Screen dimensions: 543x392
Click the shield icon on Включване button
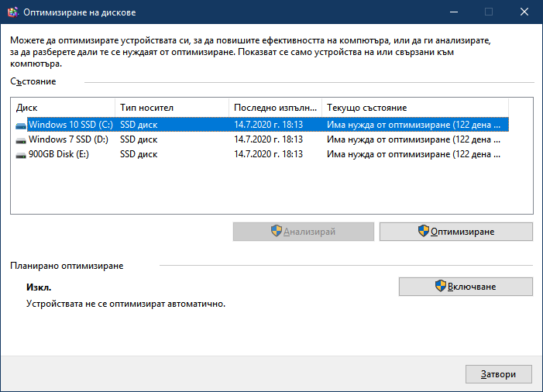(441, 286)
